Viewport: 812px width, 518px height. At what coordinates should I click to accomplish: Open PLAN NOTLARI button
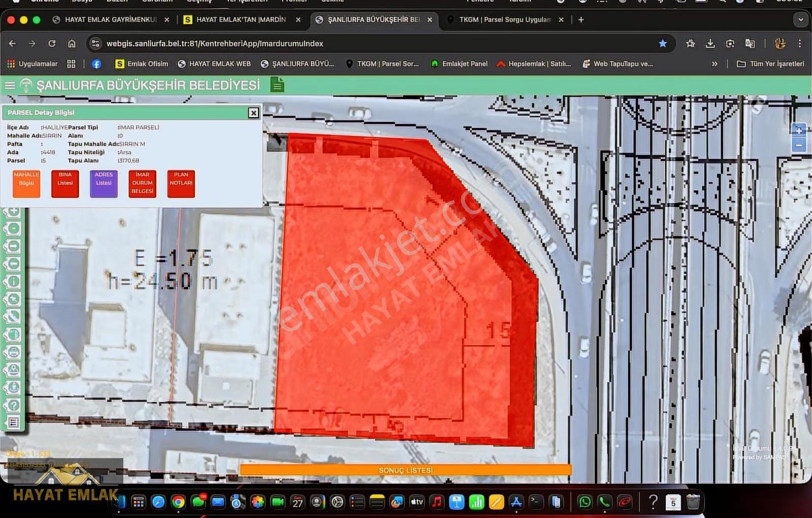181,183
